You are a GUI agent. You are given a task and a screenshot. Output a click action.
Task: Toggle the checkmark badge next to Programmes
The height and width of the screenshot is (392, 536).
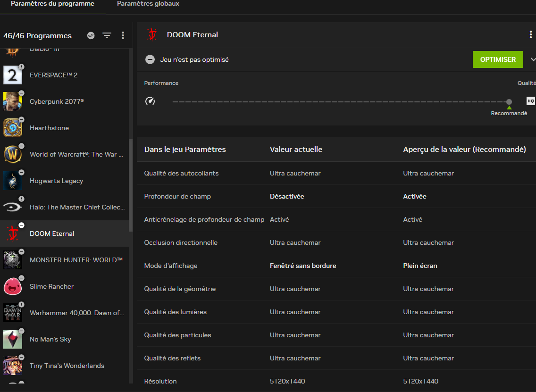[x=91, y=35]
